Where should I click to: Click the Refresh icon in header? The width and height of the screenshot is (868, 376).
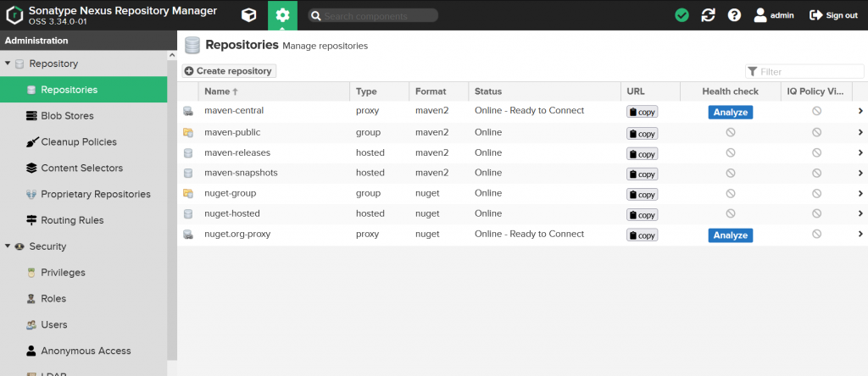pos(708,15)
